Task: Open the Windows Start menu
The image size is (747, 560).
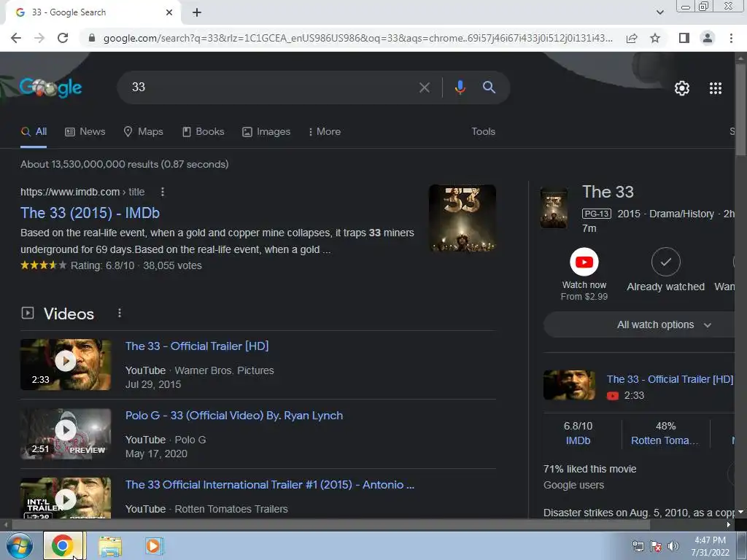Action: tap(20, 545)
